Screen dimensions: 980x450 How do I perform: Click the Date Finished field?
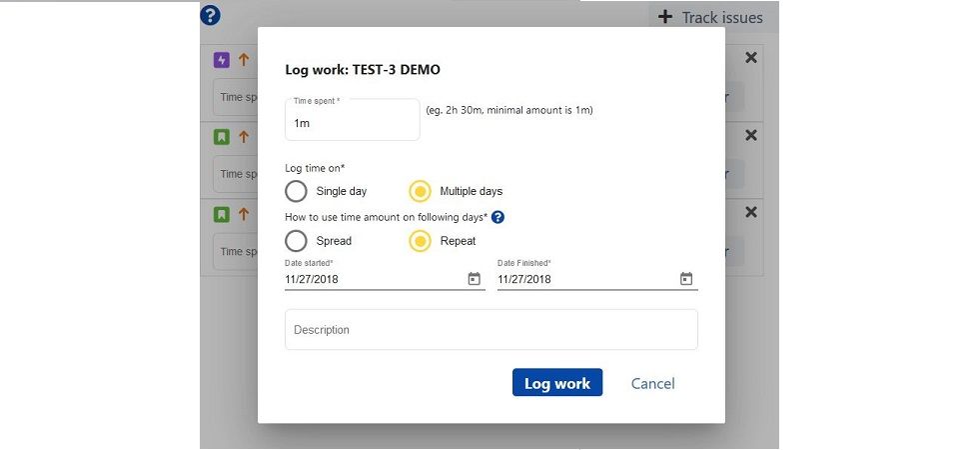click(x=597, y=279)
